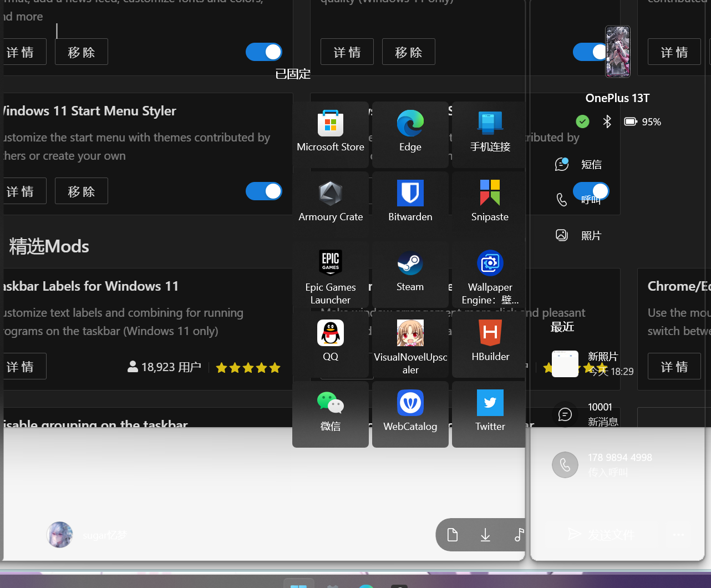Open the Twitter pinned app
This screenshot has width=711, height=588.
[490, 414]
